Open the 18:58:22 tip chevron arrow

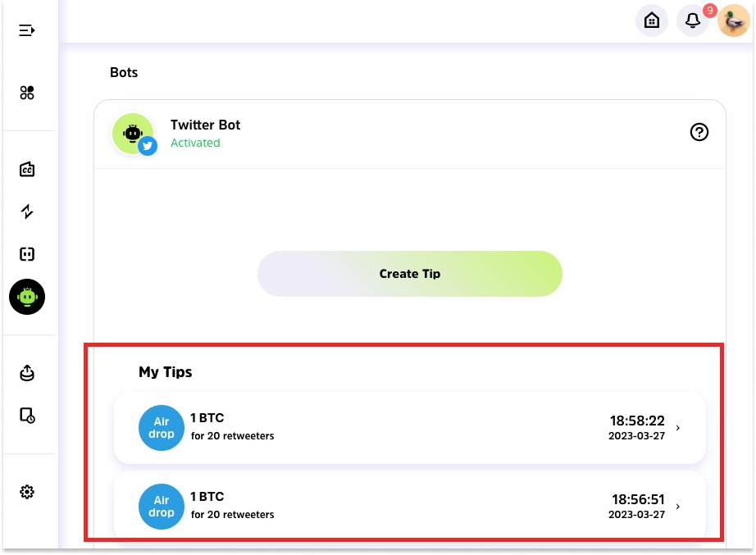click(677, 428)
